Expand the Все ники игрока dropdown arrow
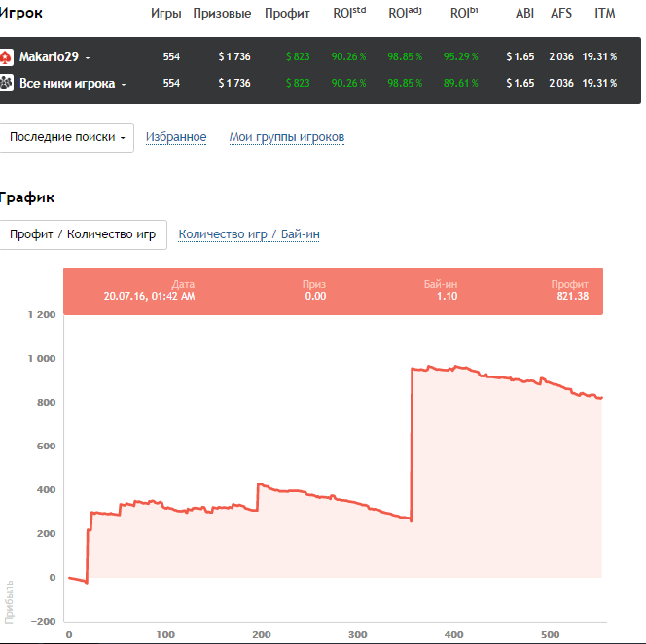646x644 pixels. tap(125, 85)
